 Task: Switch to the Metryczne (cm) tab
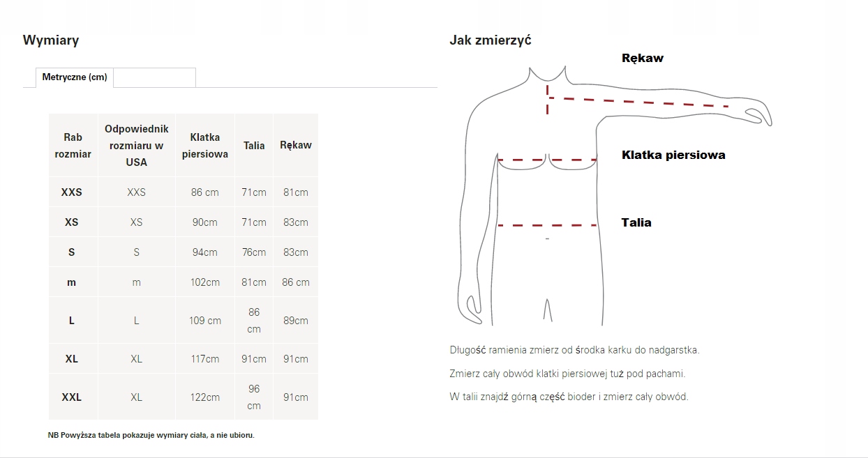[74, 77]
